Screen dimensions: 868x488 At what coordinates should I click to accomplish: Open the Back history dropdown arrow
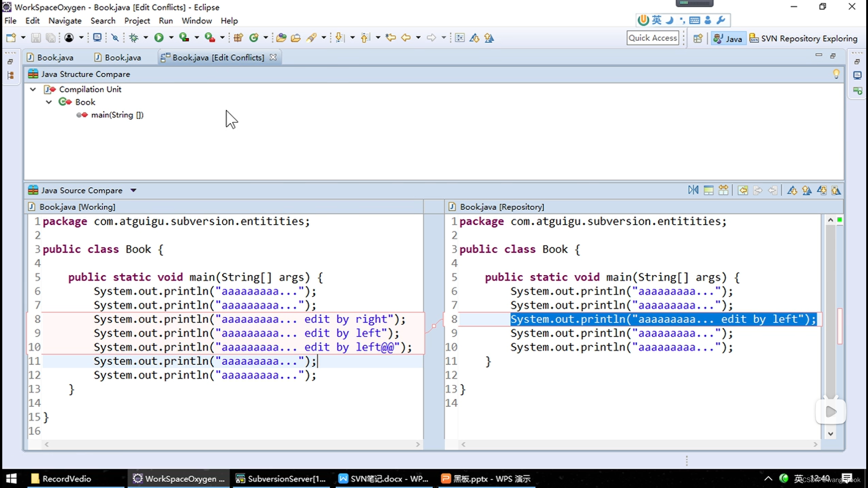(418, 38)
